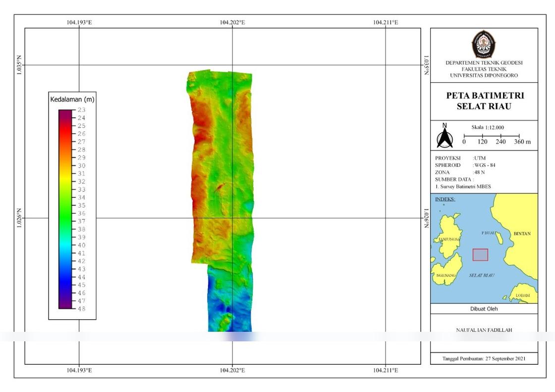The image size is (555, 392).
Task: Click the 'PROYEKSI' label
Action: click(x=448, y=158)
